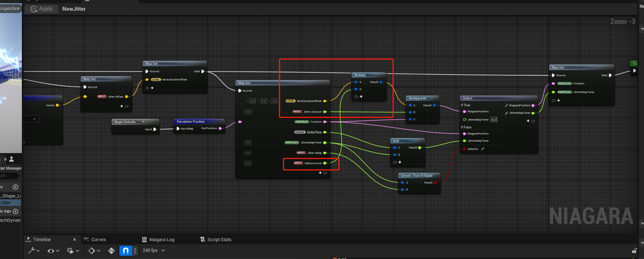The width and height of the screenshot is (644, 259).
Task: Click the Apply button
Action: pyautogui.click(x=41, y=9)
